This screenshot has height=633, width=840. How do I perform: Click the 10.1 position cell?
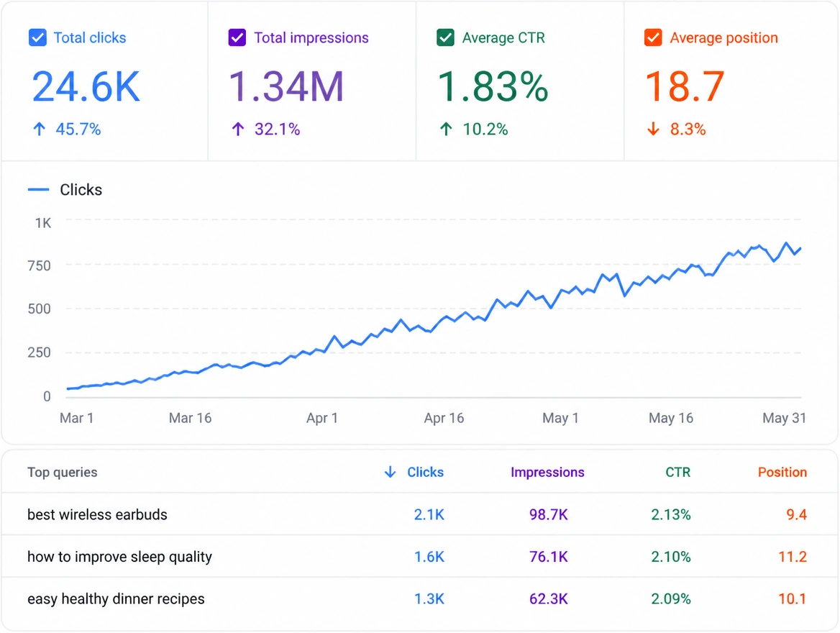click(793, 598)
